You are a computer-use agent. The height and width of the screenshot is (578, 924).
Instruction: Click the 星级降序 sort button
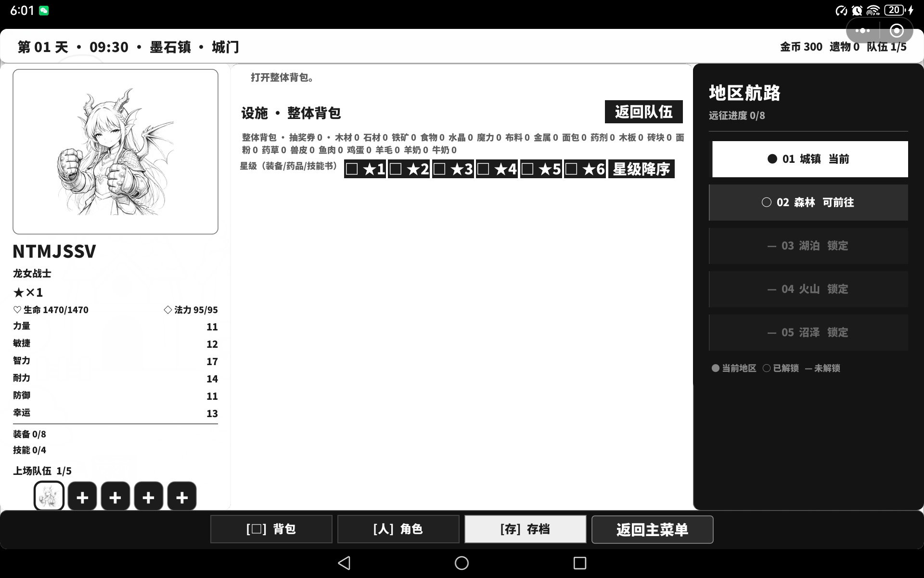pyautogui.click(x=642, y=169)
